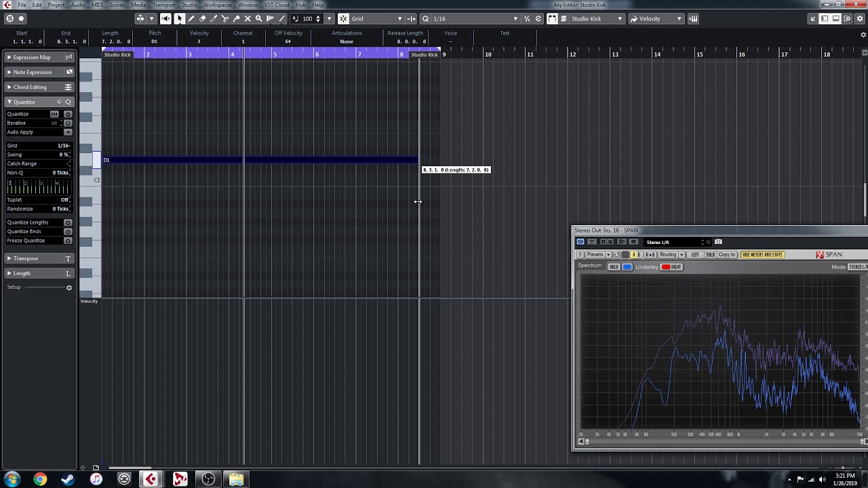This screenshot has width=868, height=488.
Task: Toggle Iterative Quantize in toolbar
Action: click(526, 19)
